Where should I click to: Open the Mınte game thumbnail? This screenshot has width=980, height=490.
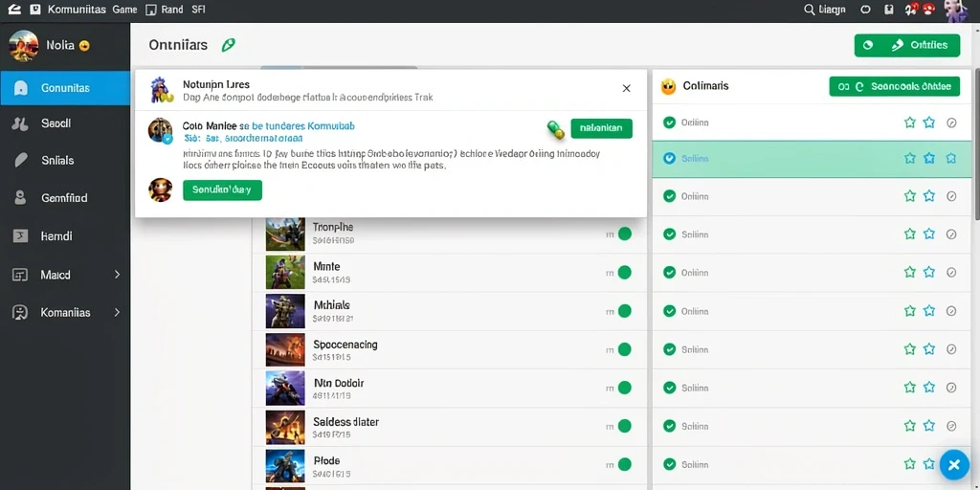(285, 272)
